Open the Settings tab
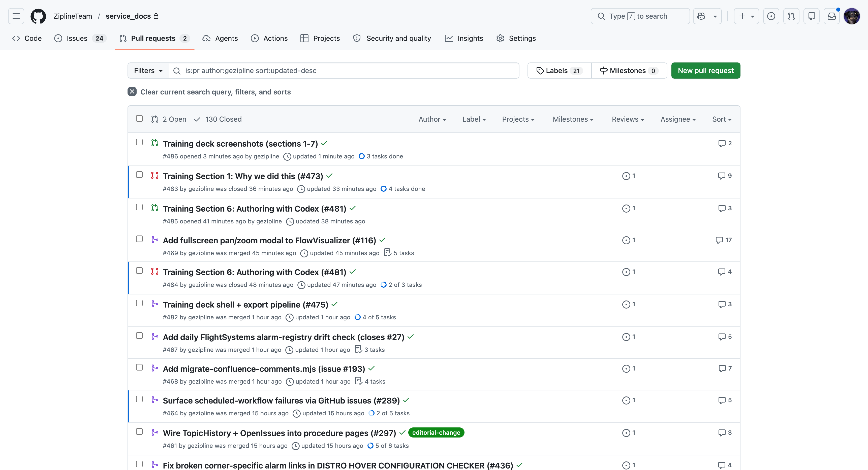The image size is (868, 470). [516, 38]
